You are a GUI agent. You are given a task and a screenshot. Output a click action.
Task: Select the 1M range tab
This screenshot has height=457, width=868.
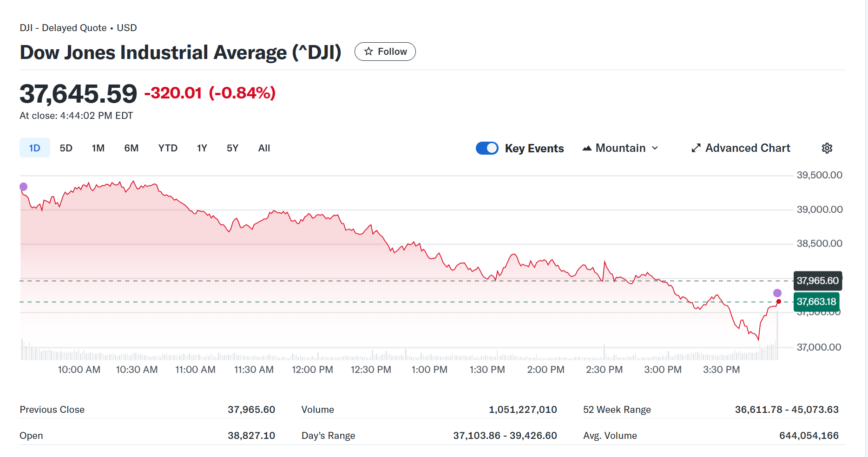(98, 148)
